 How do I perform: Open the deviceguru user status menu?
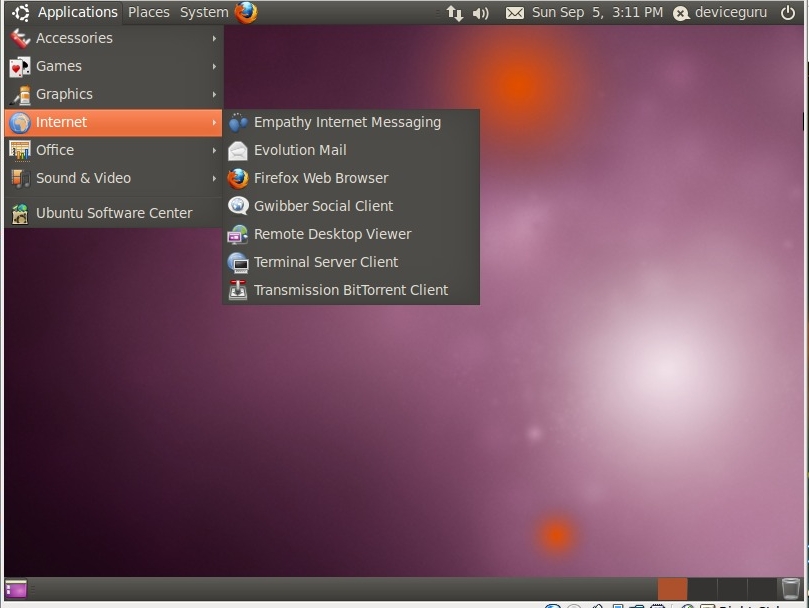720,12
